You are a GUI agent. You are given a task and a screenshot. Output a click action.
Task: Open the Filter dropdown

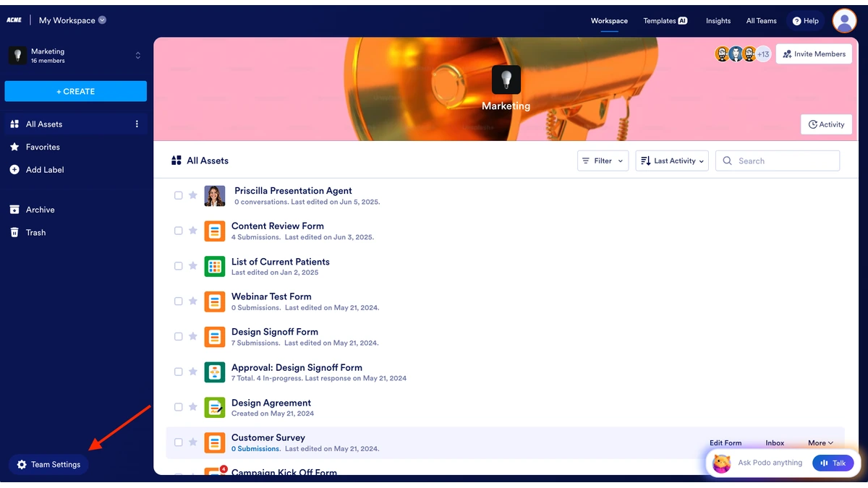[x=603, y=161]
